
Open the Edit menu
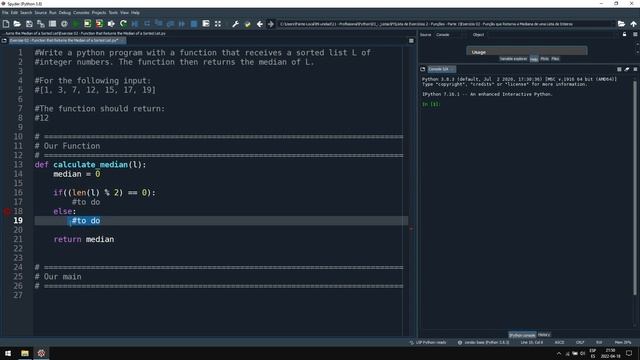tap(14, 13)
